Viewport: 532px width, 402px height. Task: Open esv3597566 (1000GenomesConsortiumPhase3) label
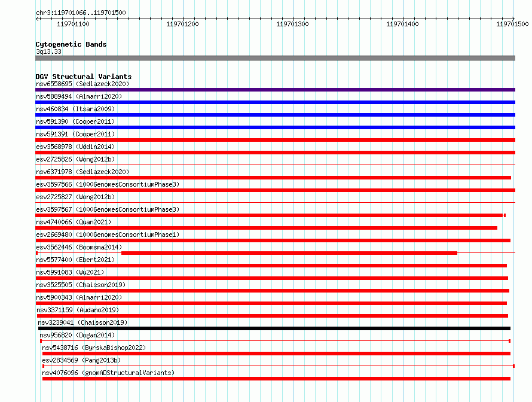coord(108,184)
